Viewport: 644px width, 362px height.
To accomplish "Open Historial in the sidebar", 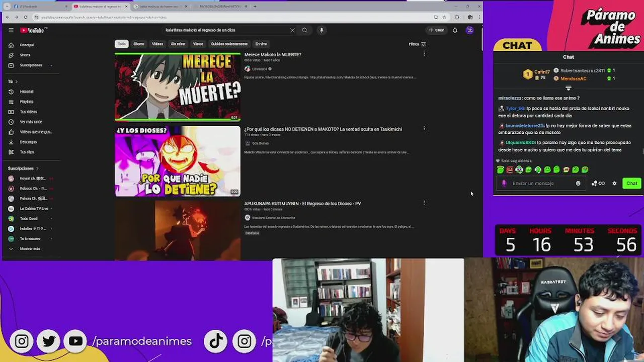I will (x=27, y=92).
